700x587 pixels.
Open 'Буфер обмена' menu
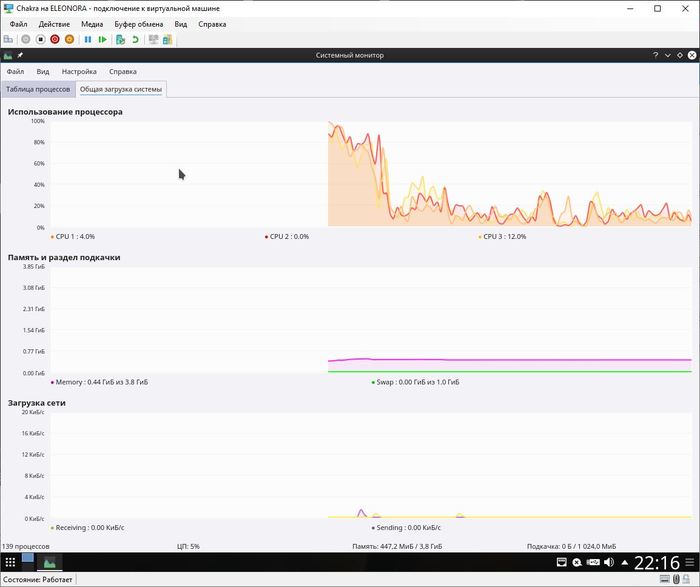tap(137, 23)
